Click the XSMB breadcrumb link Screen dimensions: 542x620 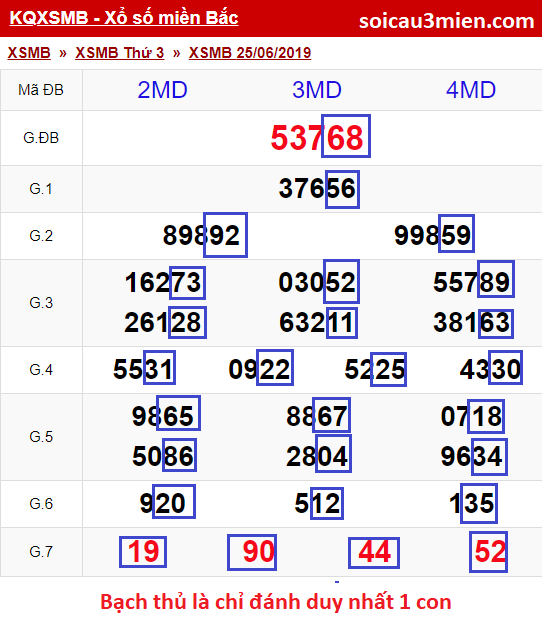(29, 53)
